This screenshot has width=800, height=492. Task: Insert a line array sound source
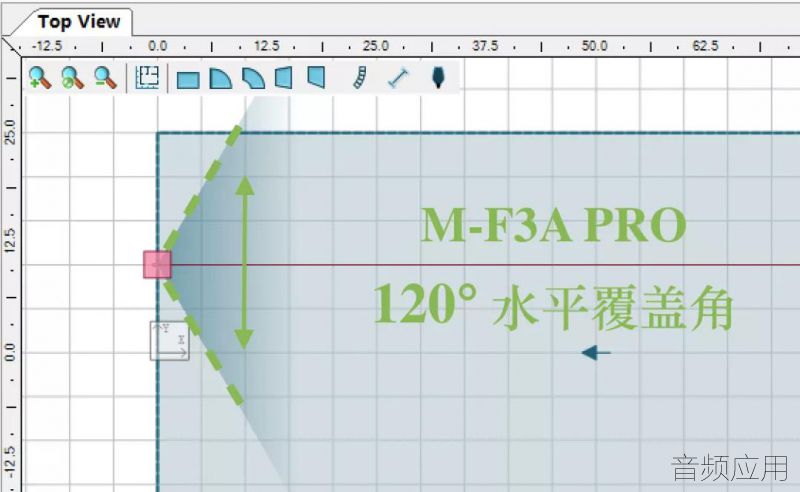click(x=360, y=78)
